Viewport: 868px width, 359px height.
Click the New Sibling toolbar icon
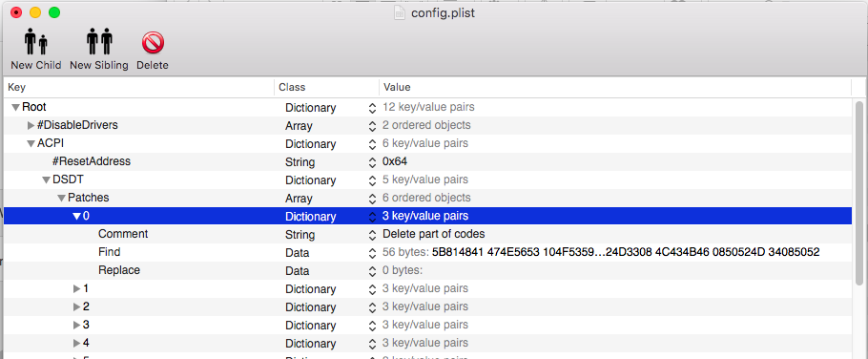tap(99, 42)
